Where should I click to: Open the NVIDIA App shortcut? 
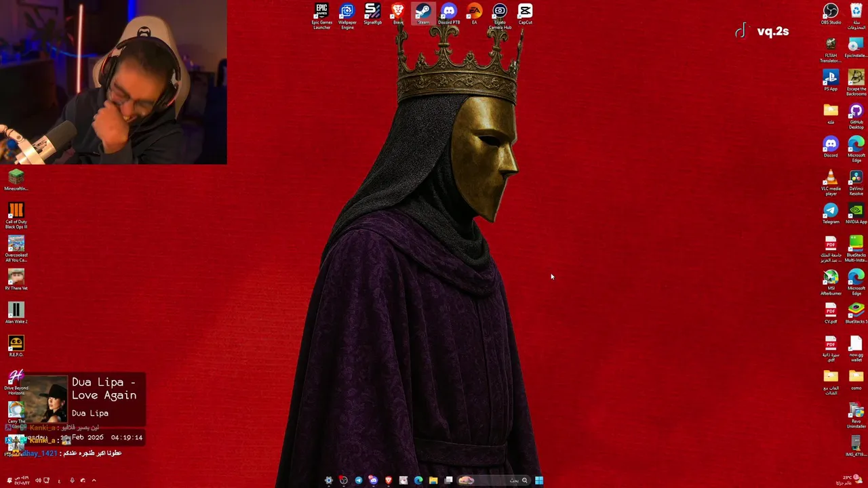[x=856, y=213]
